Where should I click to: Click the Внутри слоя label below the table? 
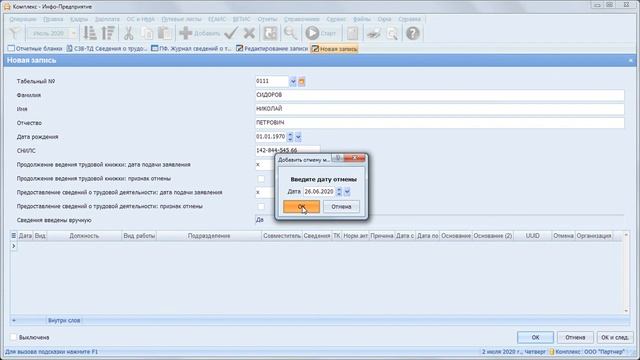click(64, 320)
